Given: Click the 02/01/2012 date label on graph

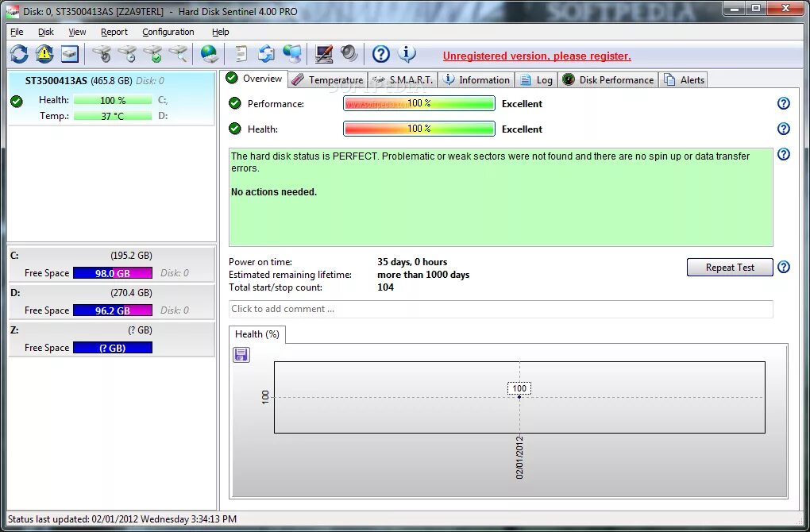Looking at the screenshot, I should [519, 457].
